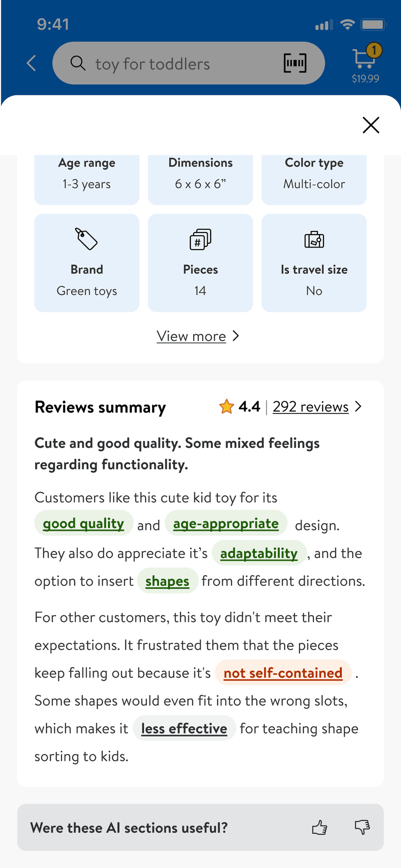The height and width of the screenshot is (868, 401).
Task: Click thumbs down for AI sections
Action: [x=362, y=827]
